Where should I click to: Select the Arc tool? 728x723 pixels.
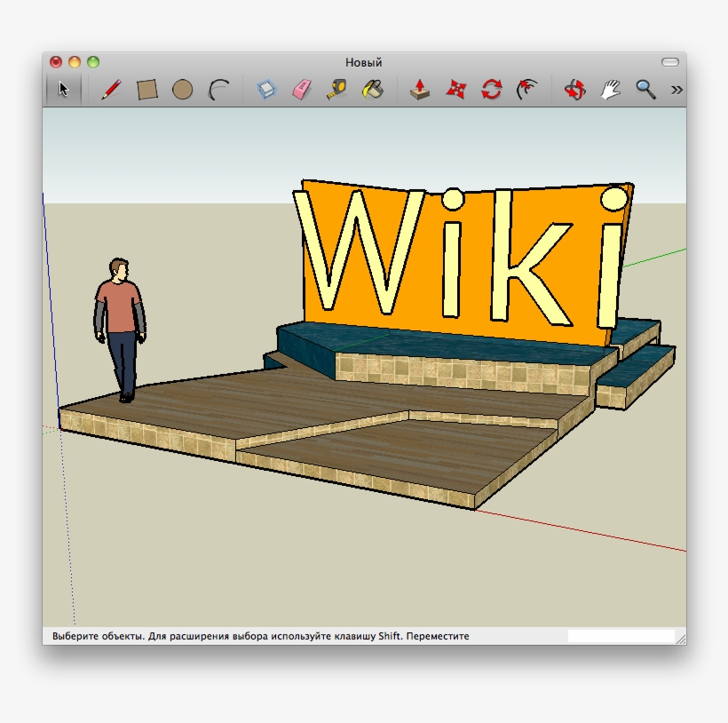tap(219, 89)
